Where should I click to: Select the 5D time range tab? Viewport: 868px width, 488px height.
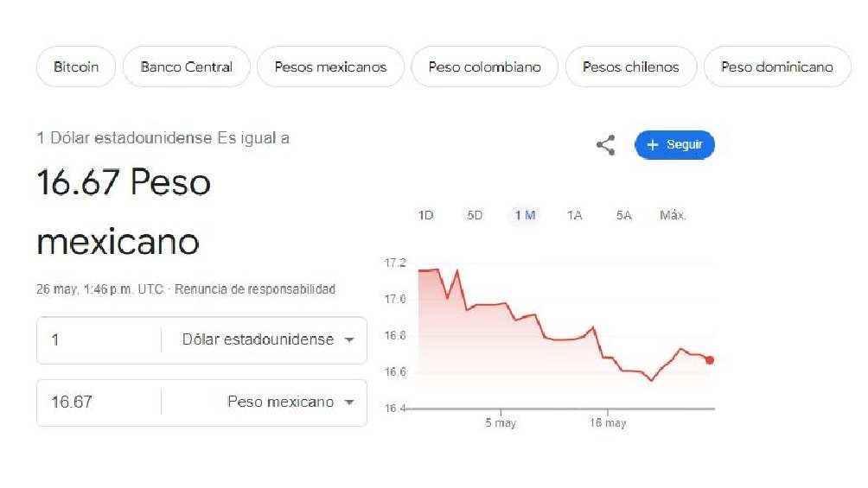pos(475,215)
